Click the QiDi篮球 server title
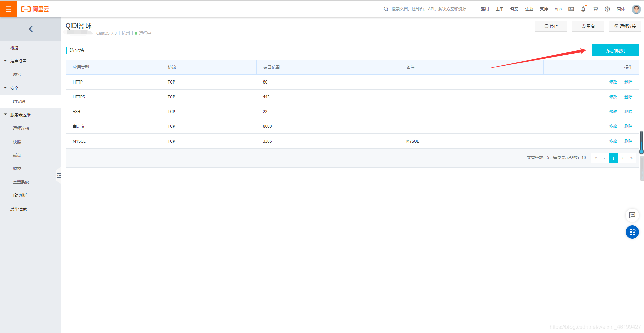This screenshot has height=333, width=644. 79,26
